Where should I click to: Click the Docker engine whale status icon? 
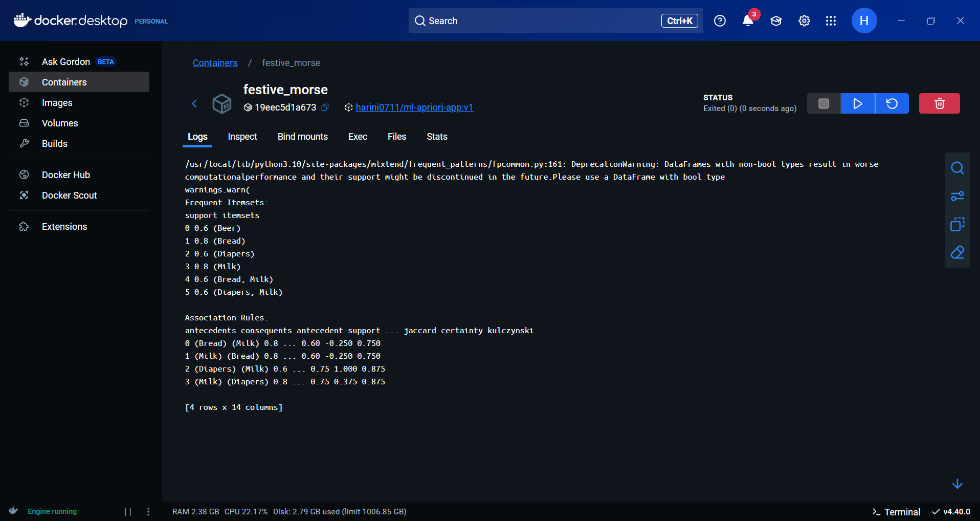pos(14,511)
